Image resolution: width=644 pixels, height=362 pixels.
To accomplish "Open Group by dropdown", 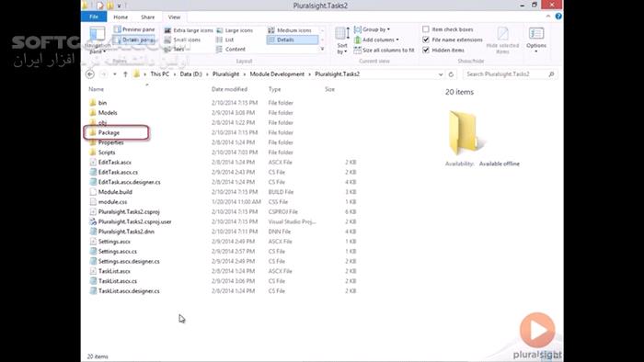I will [x=372, y=29].
